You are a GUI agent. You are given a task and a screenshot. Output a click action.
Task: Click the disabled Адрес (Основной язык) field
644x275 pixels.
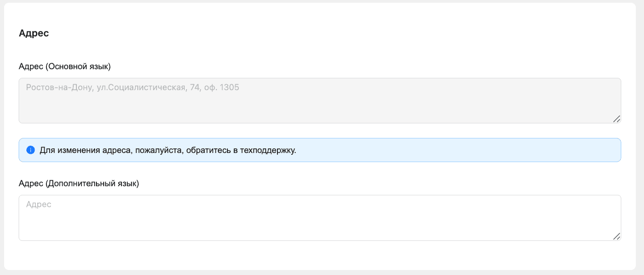coord(320,101)
